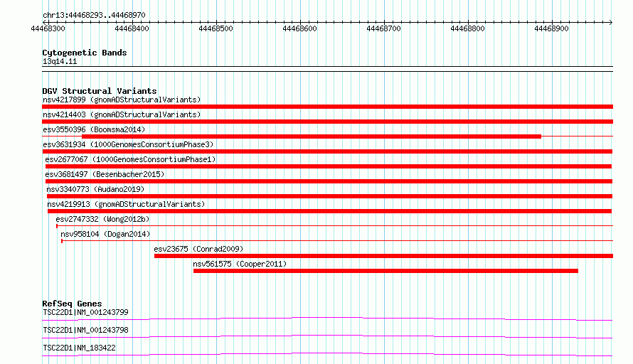Screen dimensions: 633x364
Task: Click the red bar for nsv561575
Action: point(385,271)
